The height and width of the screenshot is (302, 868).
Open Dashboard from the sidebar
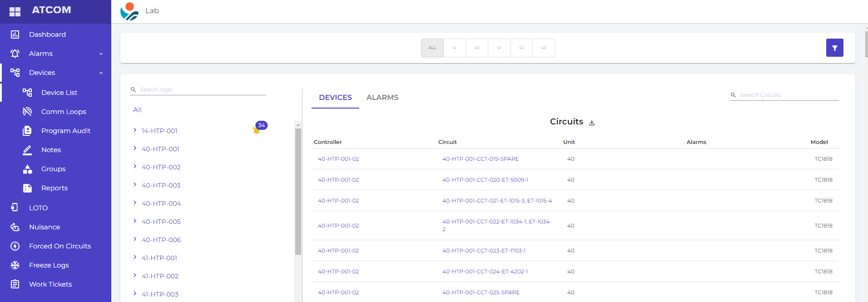click(47, 35)
